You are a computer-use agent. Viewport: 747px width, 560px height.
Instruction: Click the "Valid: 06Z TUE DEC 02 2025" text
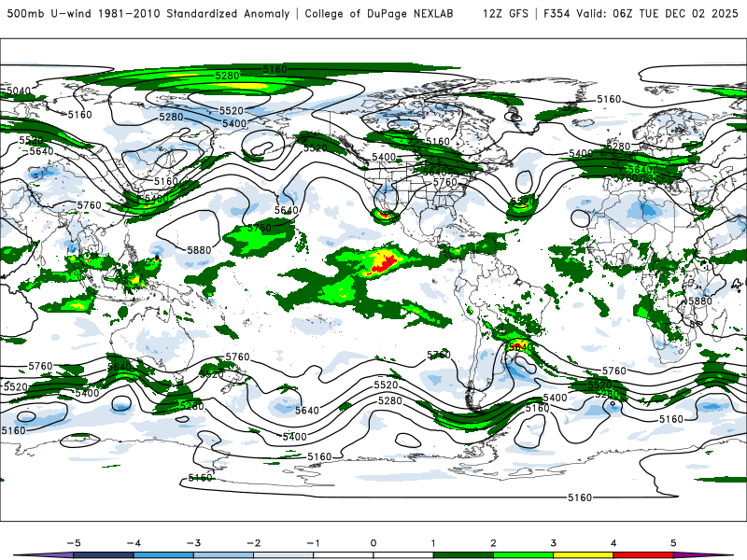coord(657,14)
